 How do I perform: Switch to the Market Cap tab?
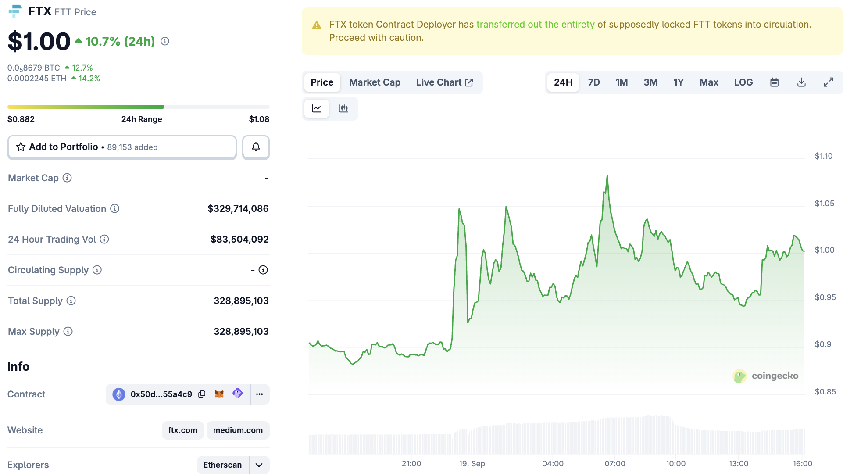point(375,82)
